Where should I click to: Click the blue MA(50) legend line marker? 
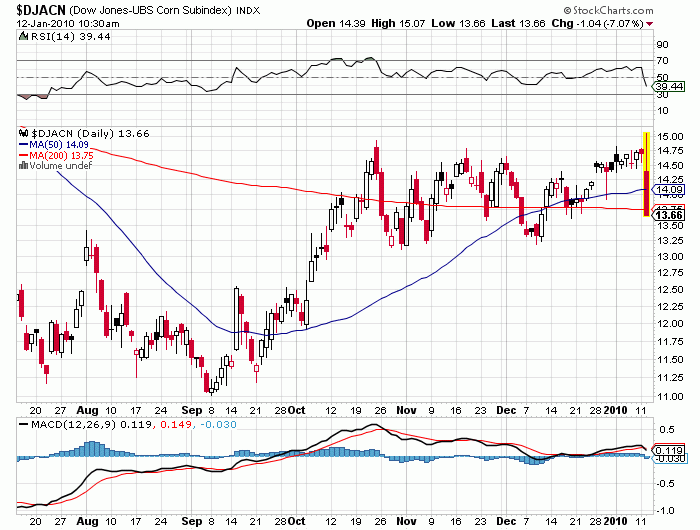click(24, 143)
